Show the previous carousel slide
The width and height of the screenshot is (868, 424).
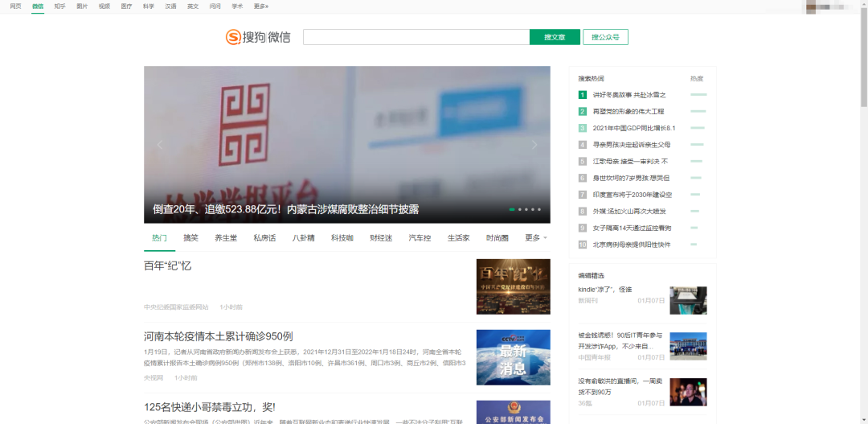tap(160, 145)
